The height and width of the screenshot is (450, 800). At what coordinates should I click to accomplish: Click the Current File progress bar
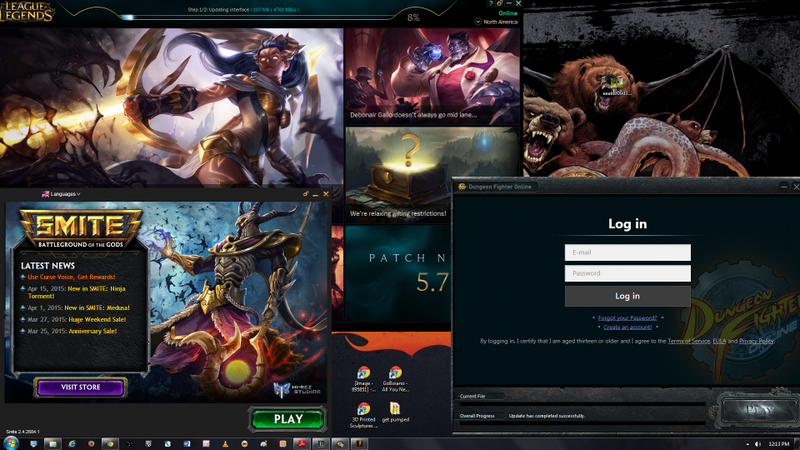[x=582, y=403]
